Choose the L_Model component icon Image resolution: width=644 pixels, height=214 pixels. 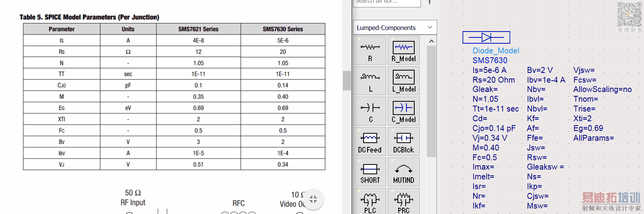pos(404,80)
